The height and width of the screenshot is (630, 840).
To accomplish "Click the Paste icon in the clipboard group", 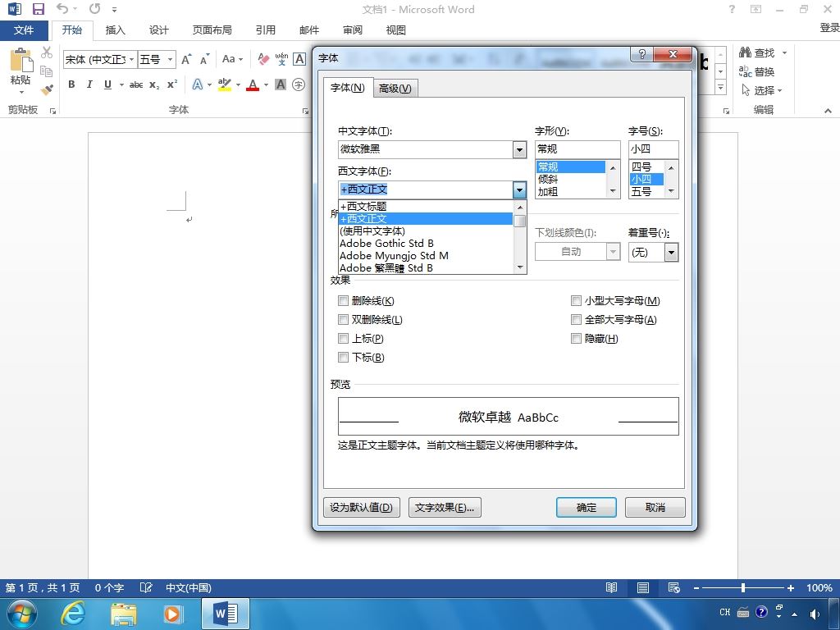I will 21,60.
